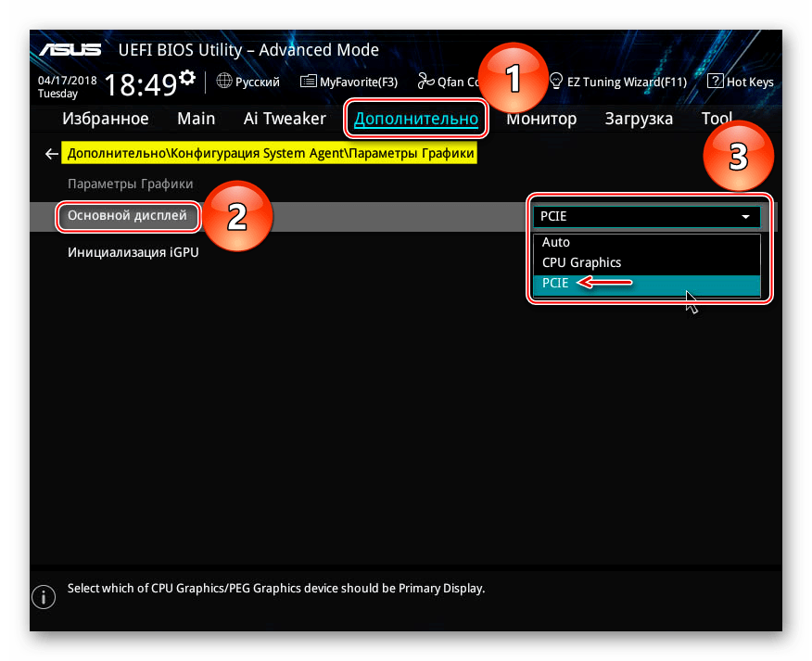Choose Auto from the display dropdown list

pyautogui.click(x=556, y=242)
